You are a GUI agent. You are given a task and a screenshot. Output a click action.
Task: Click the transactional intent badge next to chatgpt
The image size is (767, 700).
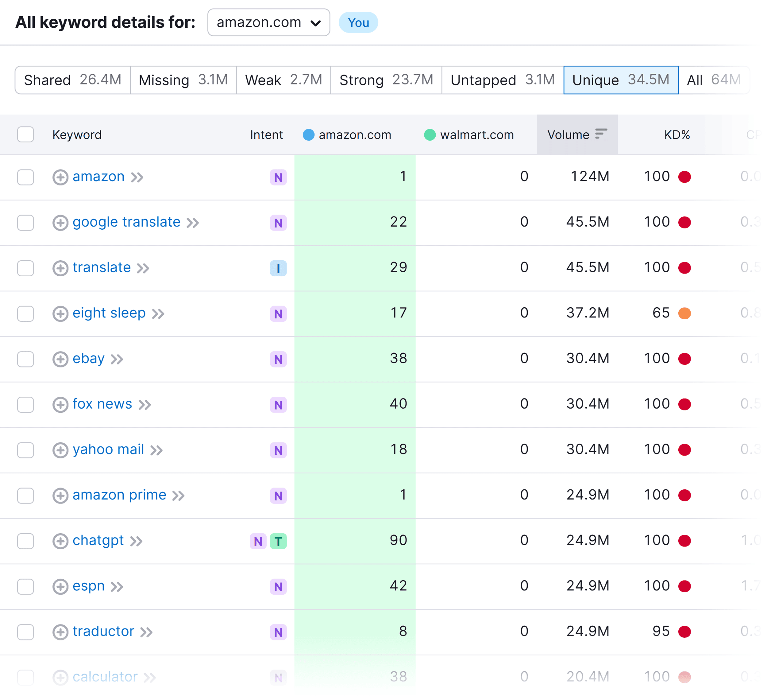pos(279,541)
